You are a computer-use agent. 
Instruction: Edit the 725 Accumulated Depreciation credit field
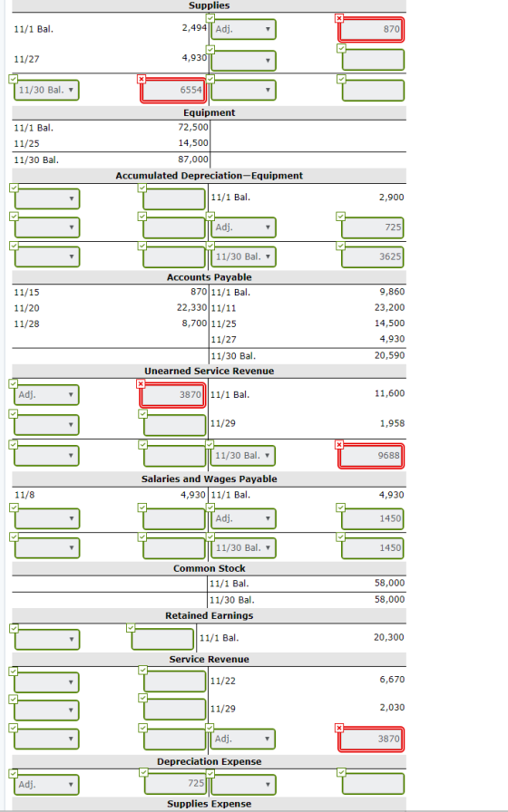tap(373, 227)
